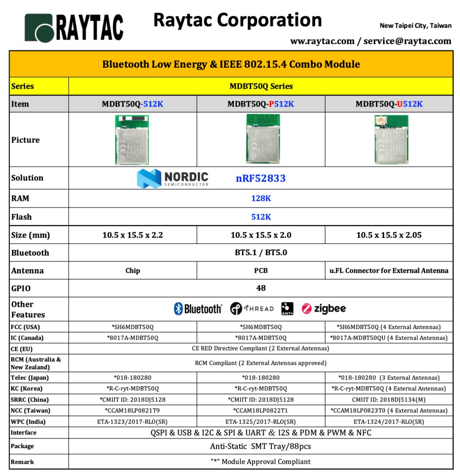460x476 pixels.
Task: Click the Zigbee logo
Action: [x=324, y=309]
